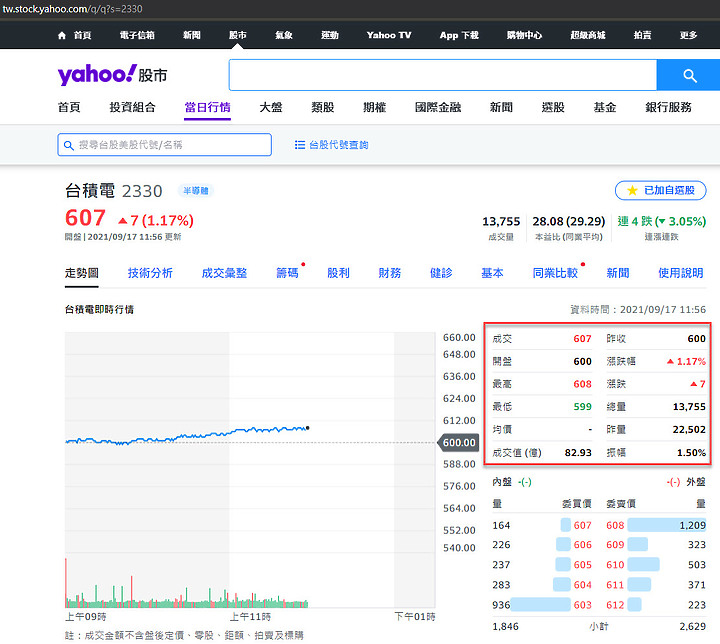Open 類股 navigation item
The width and height of the screenshot is (720, 644).
tap(322, 107)
